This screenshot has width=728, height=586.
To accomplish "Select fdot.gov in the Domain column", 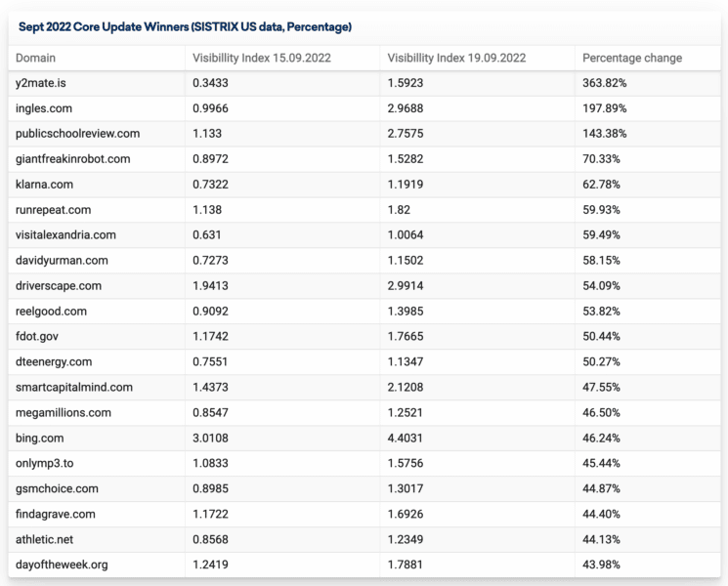I will 38,337.
